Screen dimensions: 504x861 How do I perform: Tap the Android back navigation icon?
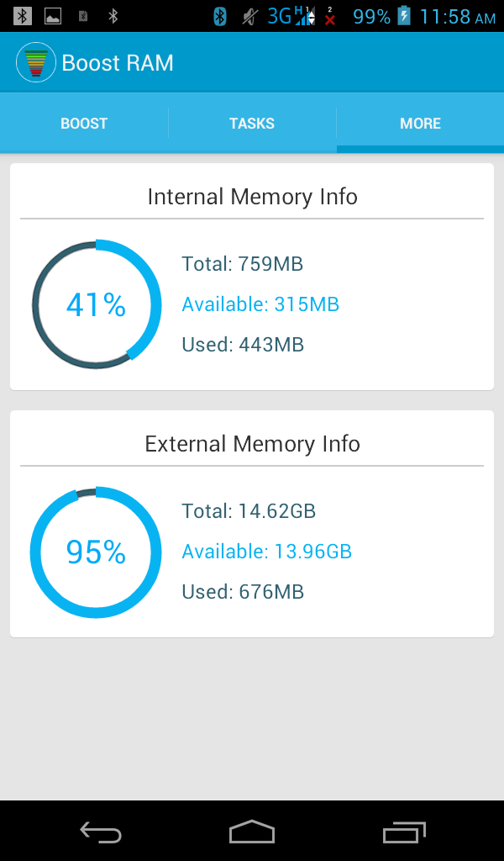pyautogui.click(x=101, y=832)
